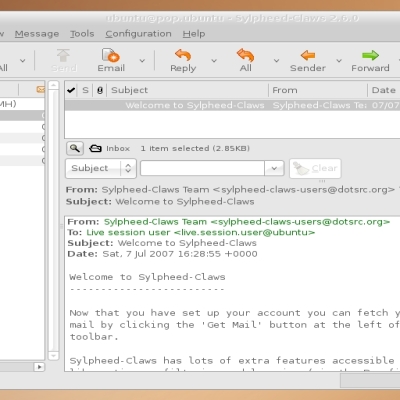The width and height of the screenshot is (400, 400).
Task: Open the Subject search type combo box
Action: 101,168
